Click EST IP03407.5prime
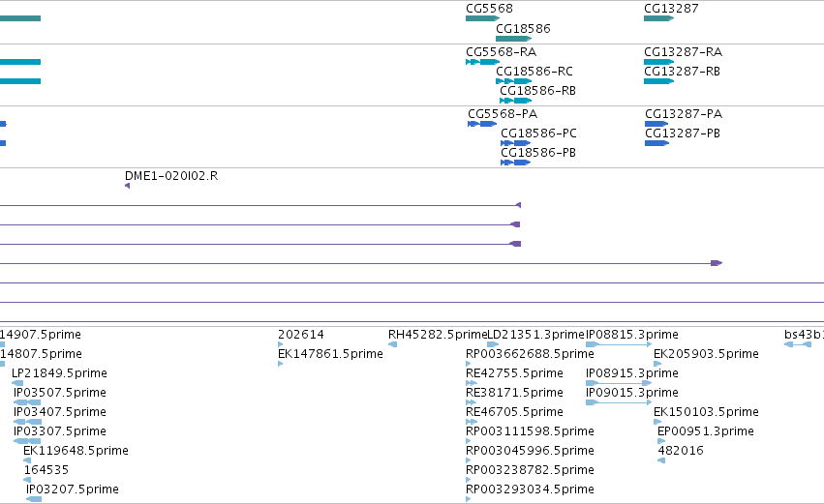 click(x=60, y=412)
